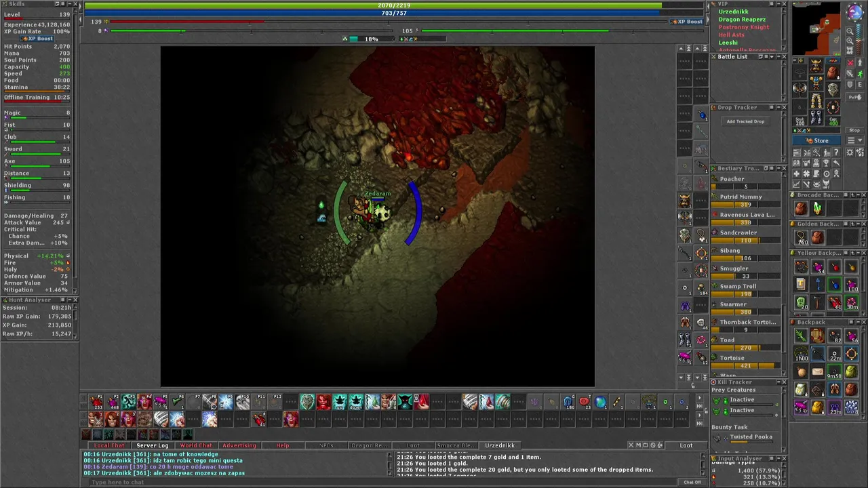868x488 pixels.
Task: Open the options gear icon
Action: pos(849,152)
